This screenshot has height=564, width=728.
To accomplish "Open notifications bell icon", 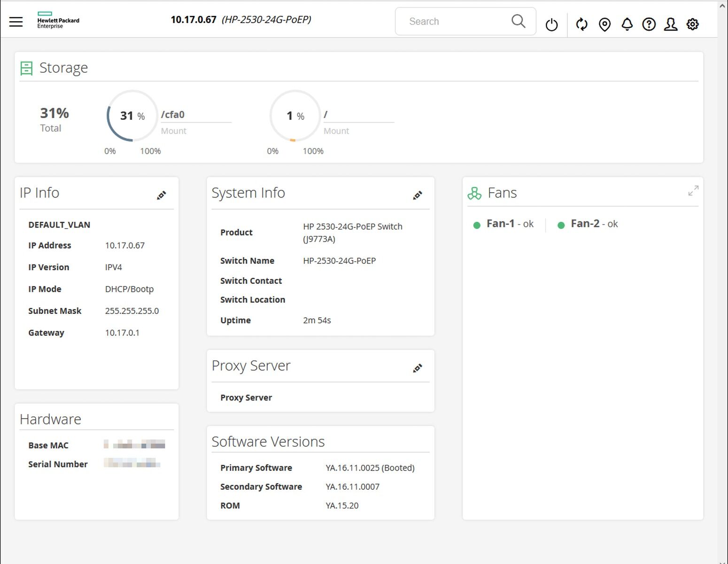I will pyautogui.click(x=627, y=24).
